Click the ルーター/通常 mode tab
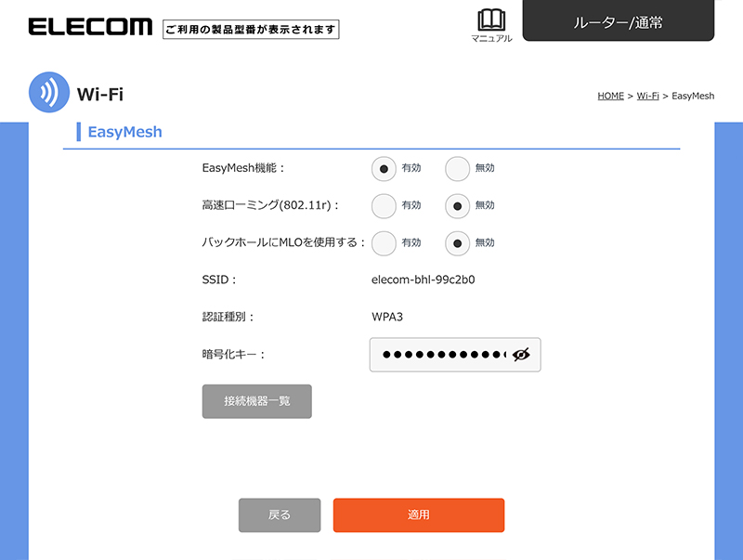 pyautogui.click(x=618, y=21)
